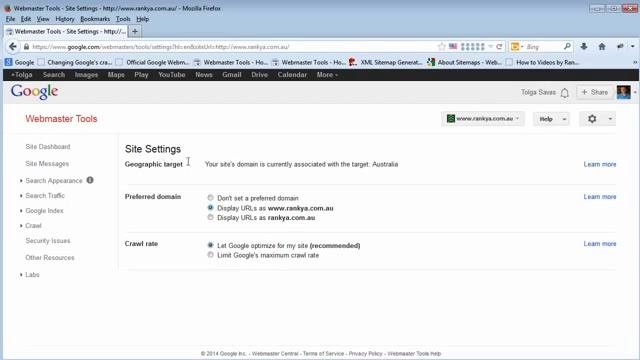Viewport: 640px width, 360px height.
Task: Open About Sitemaps bookmark
Action: tap(465, 62)
